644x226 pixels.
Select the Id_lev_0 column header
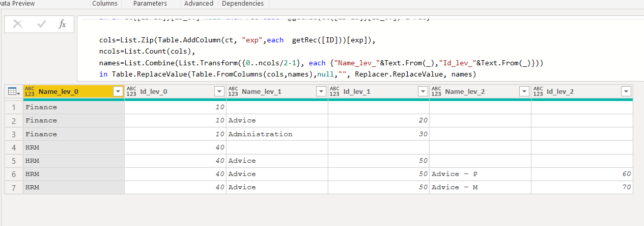175,91
